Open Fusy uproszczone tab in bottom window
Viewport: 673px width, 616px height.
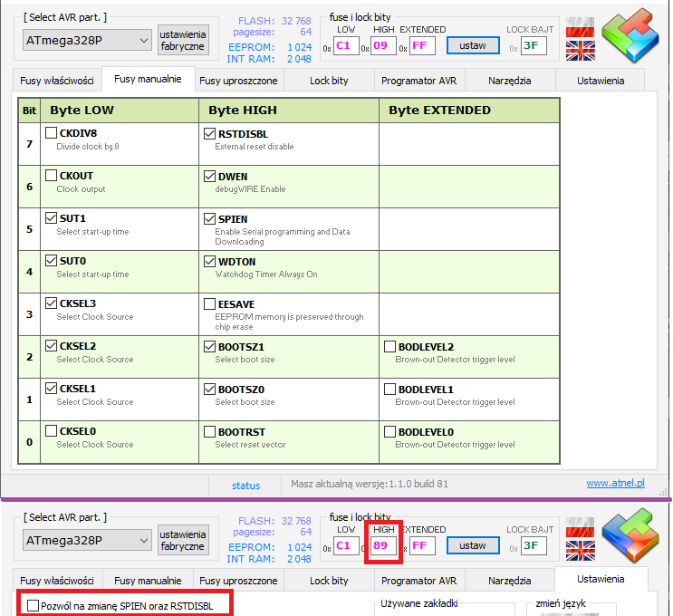238,581
